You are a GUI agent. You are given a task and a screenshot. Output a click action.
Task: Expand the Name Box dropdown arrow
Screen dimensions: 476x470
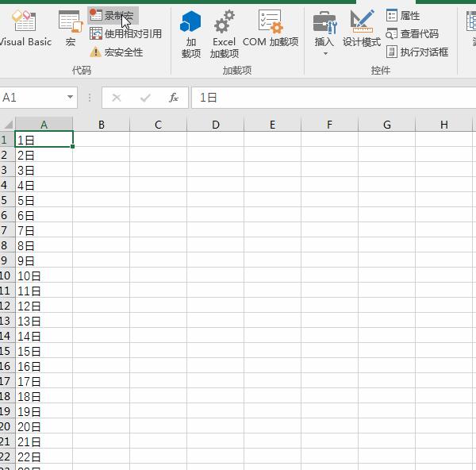(x=70, y=97)
